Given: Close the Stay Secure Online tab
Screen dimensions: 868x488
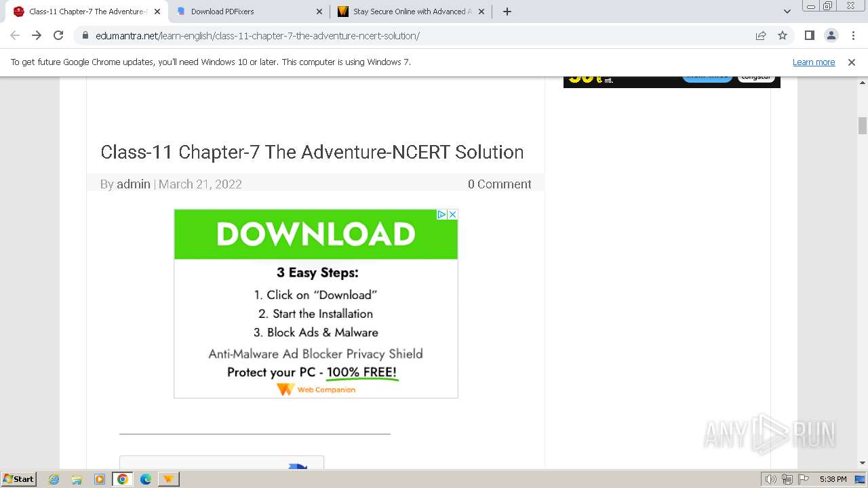Looking at the screenshot, I should pos(481,12).
